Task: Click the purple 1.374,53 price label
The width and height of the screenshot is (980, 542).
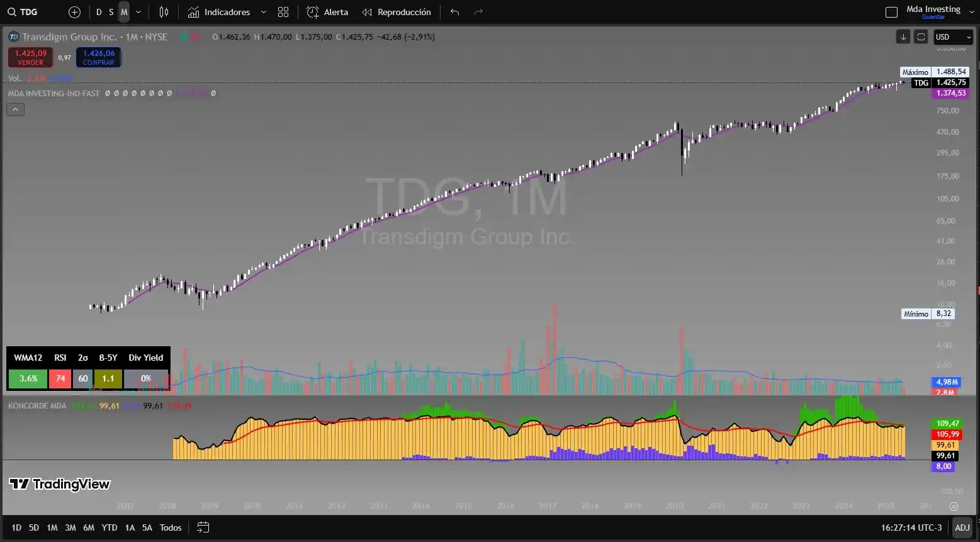Action: point(951,93)
